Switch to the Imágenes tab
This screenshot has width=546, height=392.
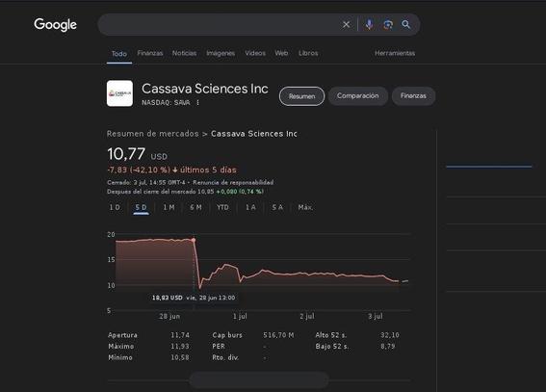click(x=221, y=53)
